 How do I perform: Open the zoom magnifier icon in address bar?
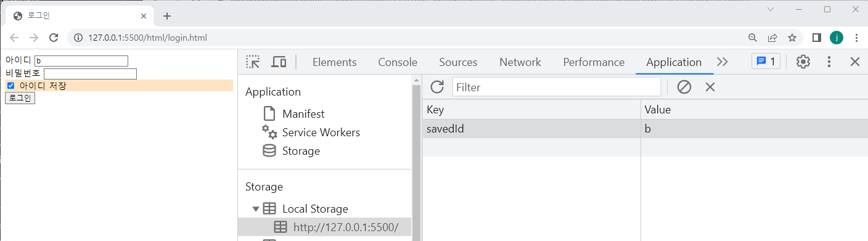753,38
